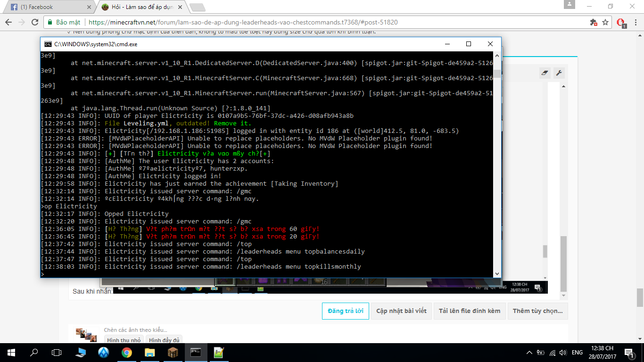644x362 pixels.
Task: Open the laptop icon app on taskbar
Action: coord(80,352)
